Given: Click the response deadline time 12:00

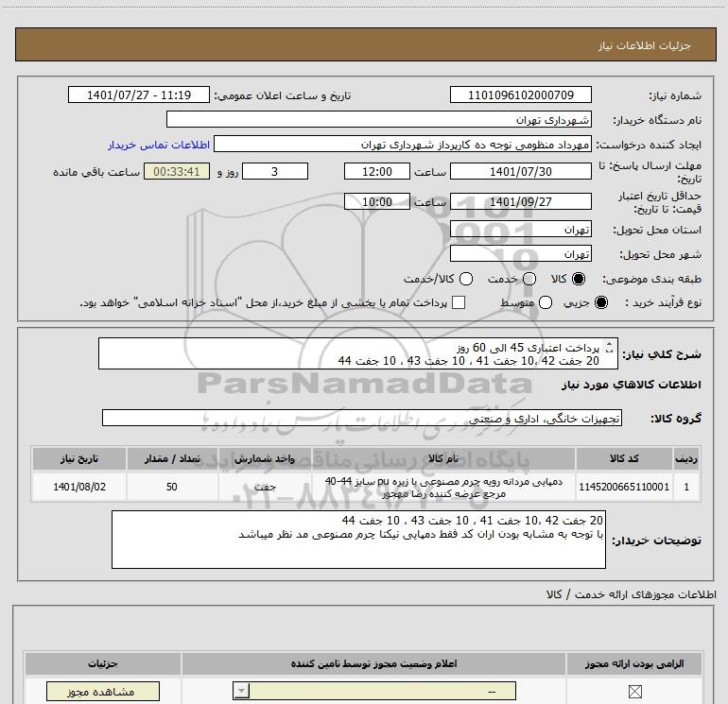Looking at the screenshot, I should click(377, 172).
